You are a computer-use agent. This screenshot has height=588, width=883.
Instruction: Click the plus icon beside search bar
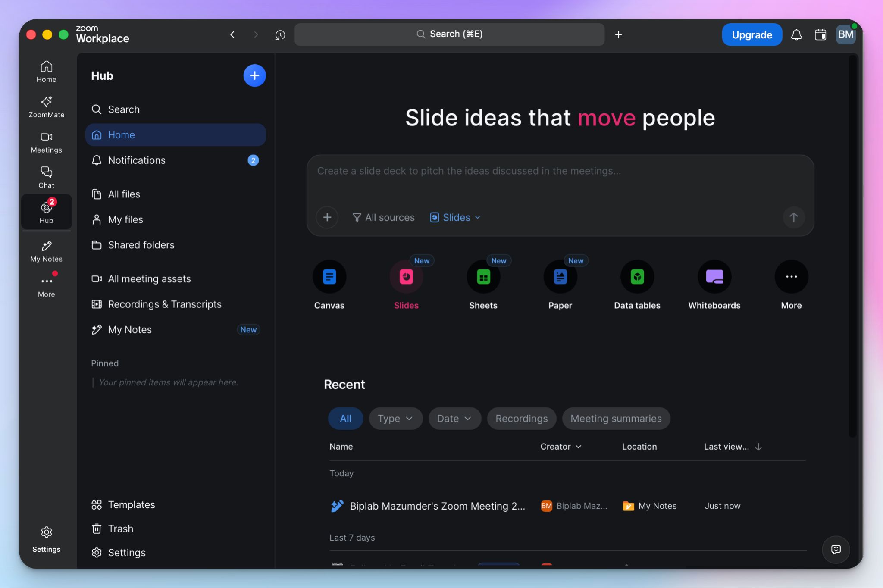point(618,34)
